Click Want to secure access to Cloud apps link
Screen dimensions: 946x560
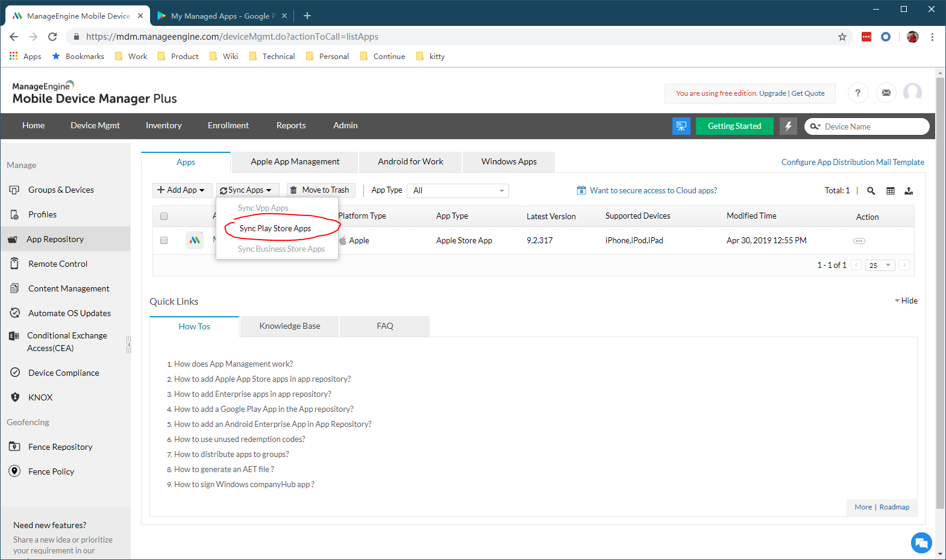coord(653,190)
